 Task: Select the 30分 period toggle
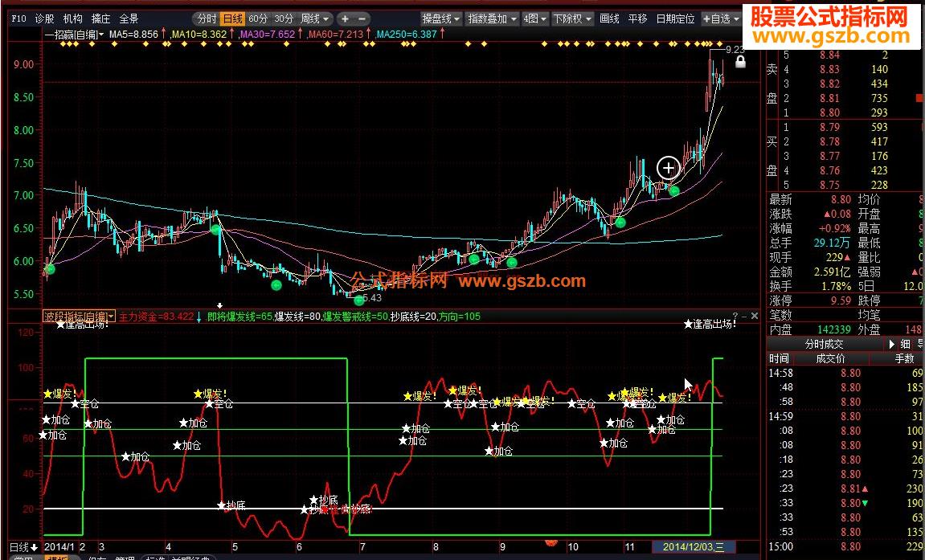click(x=283, y=18)
